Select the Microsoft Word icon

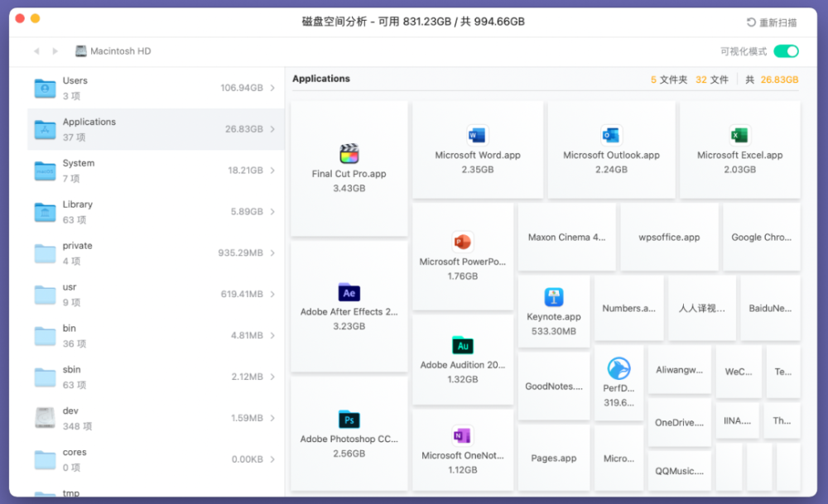click(477, 136)
